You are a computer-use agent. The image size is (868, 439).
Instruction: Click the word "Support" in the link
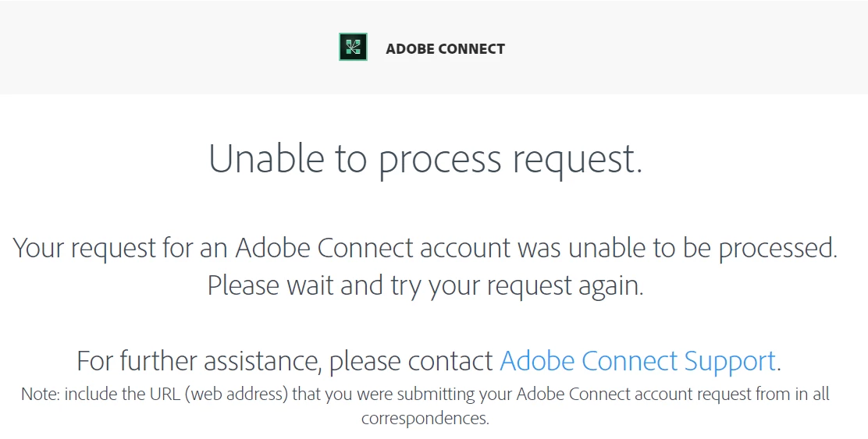(731, 361)
